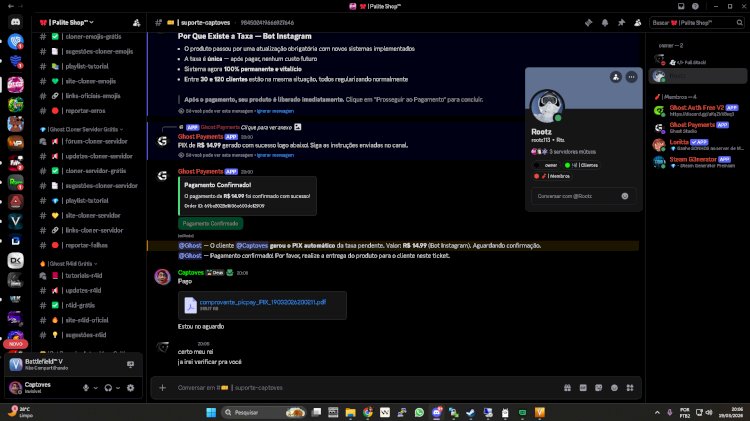The width and height of the screenshot is (750, 421).
Task: Click the @Captoves mention in the message
Action: pos(252,245)
